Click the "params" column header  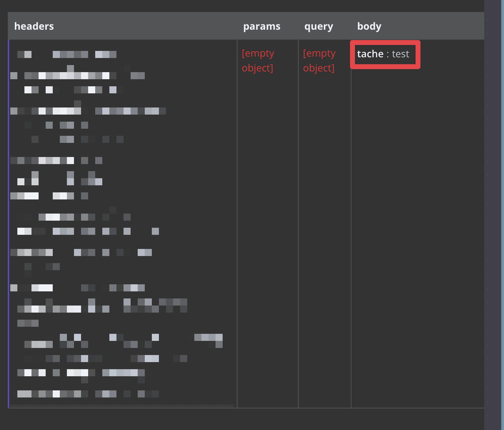(x=262, y=26)
